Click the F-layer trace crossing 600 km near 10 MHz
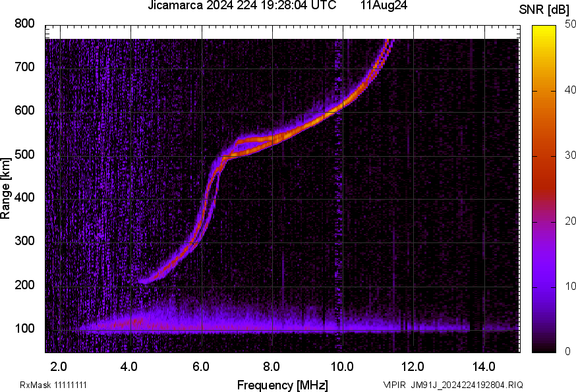Image resolution: width=576 pixels, height=392 pixels. [x=335, y=110]
